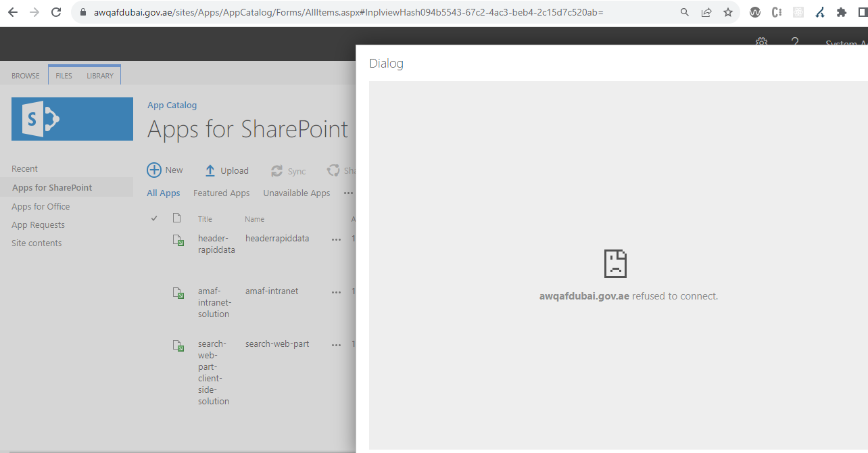Viewport: 868px width, 453px height.
Task: Click the magnifier zoom icon in address bar
Action: 685,12
